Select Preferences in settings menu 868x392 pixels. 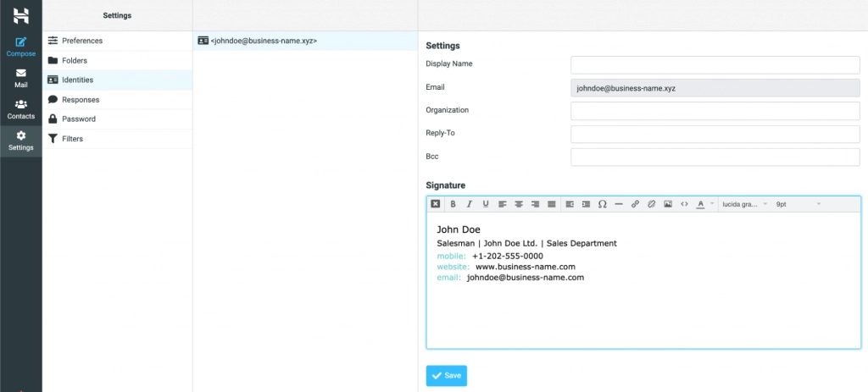pyautogui.click(x=82, y=41)
